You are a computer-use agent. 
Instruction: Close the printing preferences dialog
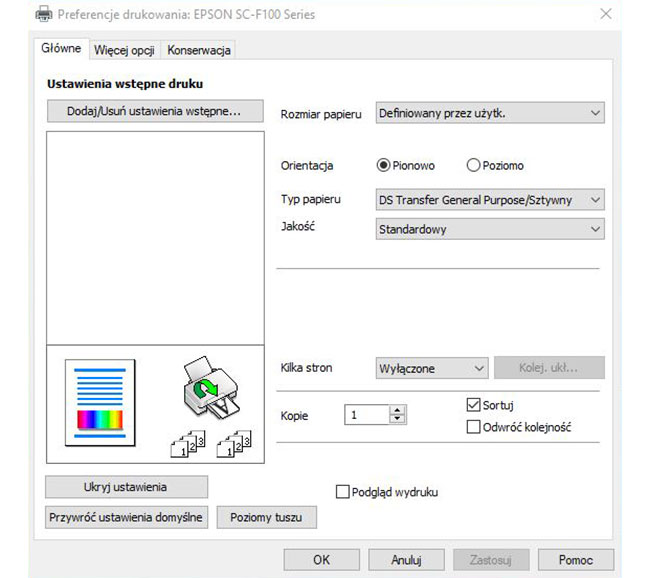point(606,14)
